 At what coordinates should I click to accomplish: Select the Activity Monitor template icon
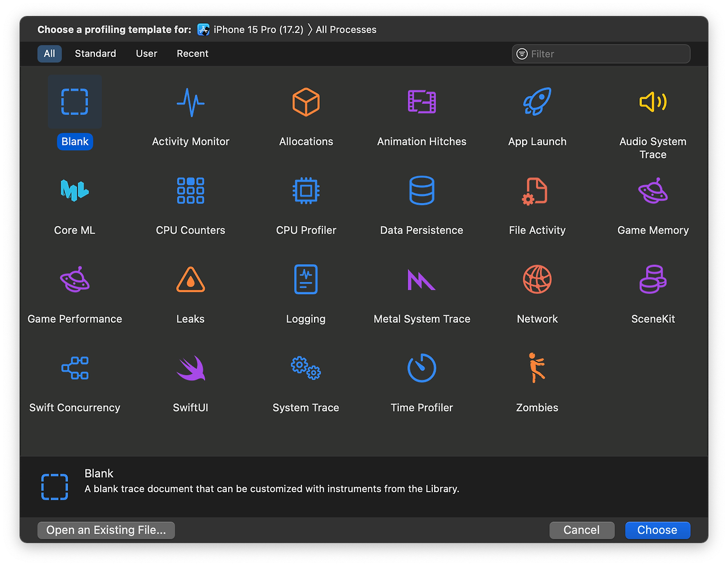(191, 102)
